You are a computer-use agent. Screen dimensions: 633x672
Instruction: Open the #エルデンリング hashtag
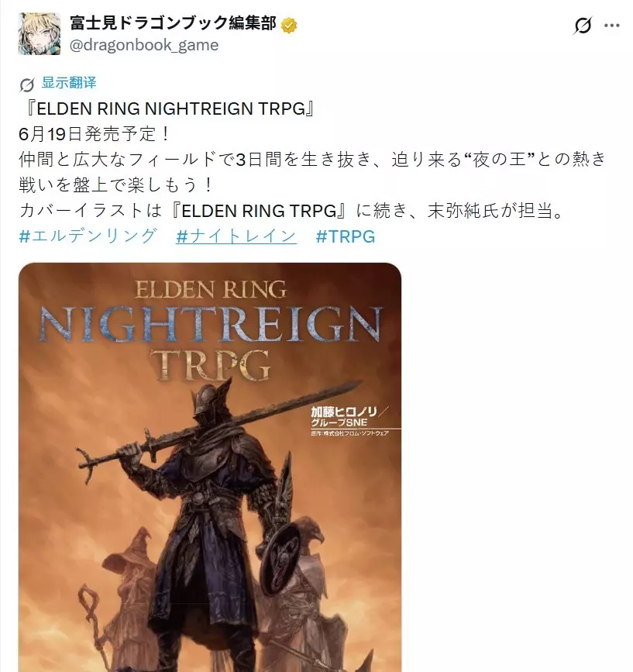point(88,236)
